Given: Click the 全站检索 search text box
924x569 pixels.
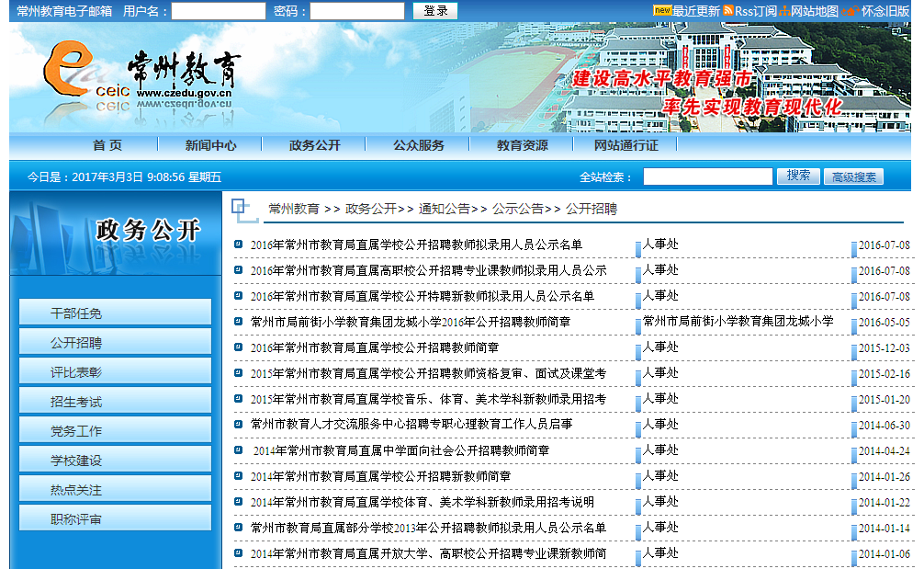Looking at the screenshot, I should point(707,176).
